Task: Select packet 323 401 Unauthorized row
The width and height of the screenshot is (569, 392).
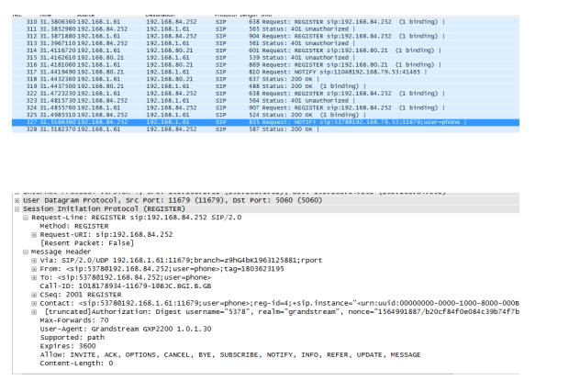Action: coord(265,101)
